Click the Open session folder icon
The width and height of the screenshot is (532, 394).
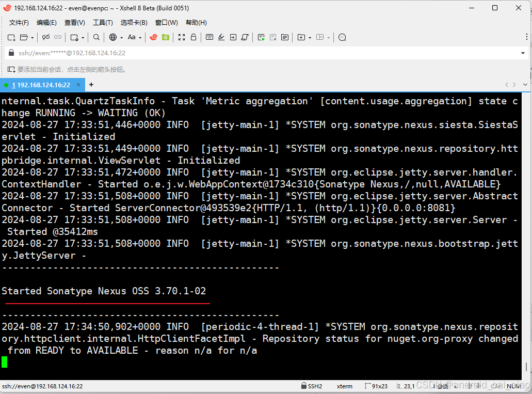(x=24, y=37)
